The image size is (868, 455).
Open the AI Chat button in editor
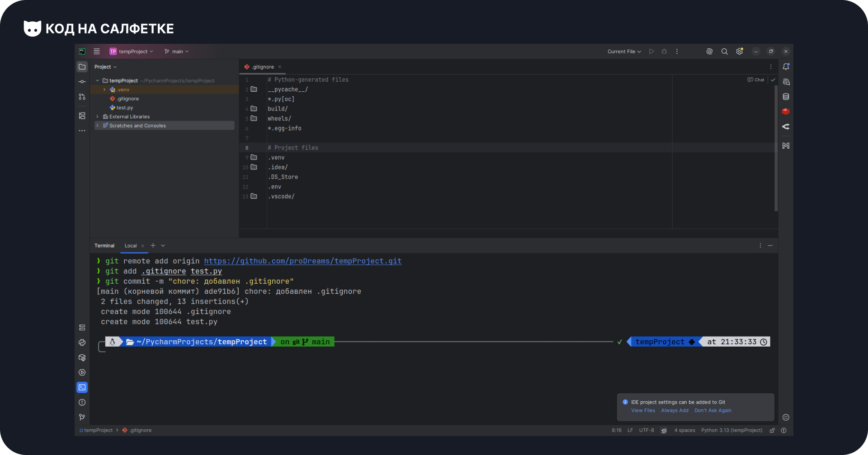coord(756,80)
